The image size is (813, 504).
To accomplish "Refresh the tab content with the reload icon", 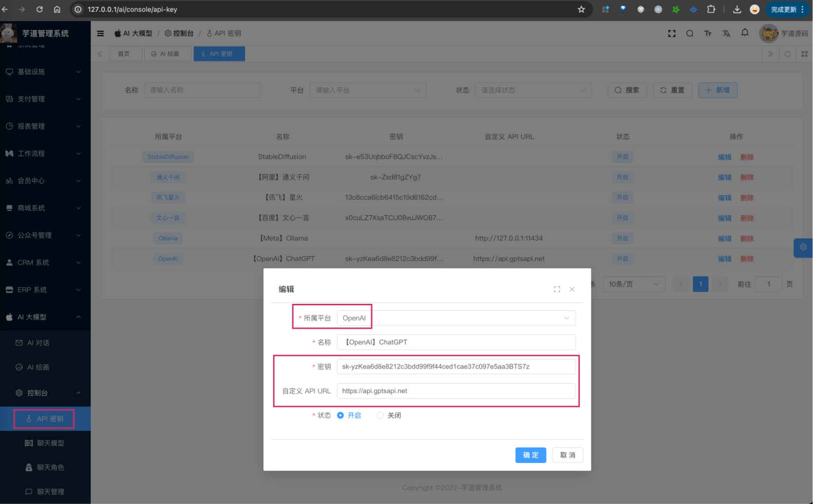I will (x=788, y=54).
